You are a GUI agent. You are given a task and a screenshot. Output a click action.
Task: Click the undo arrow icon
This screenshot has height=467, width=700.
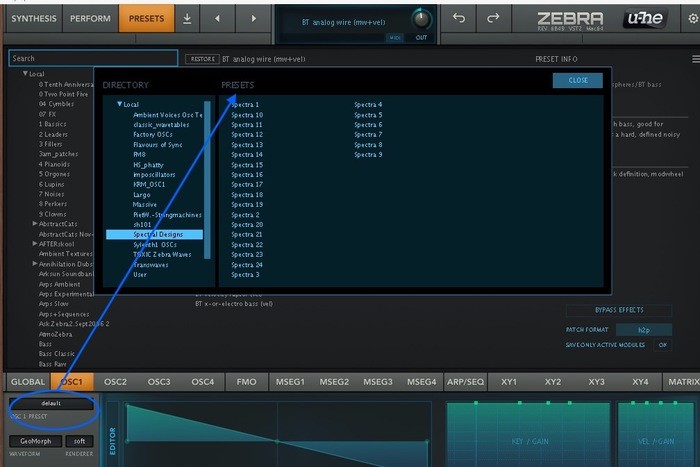458,18
